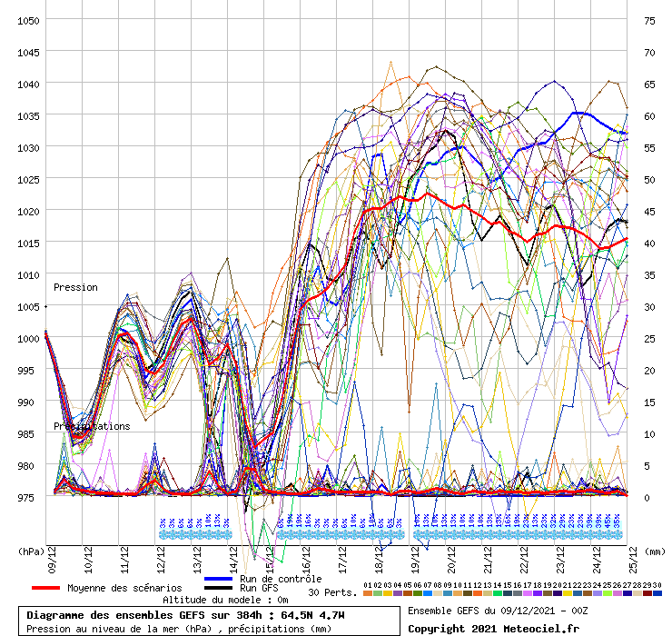This screenshot has width=672, height=636.
Task: Click the Copyright 2021 Meteociel.fr text
Action: tap(493, 628)
